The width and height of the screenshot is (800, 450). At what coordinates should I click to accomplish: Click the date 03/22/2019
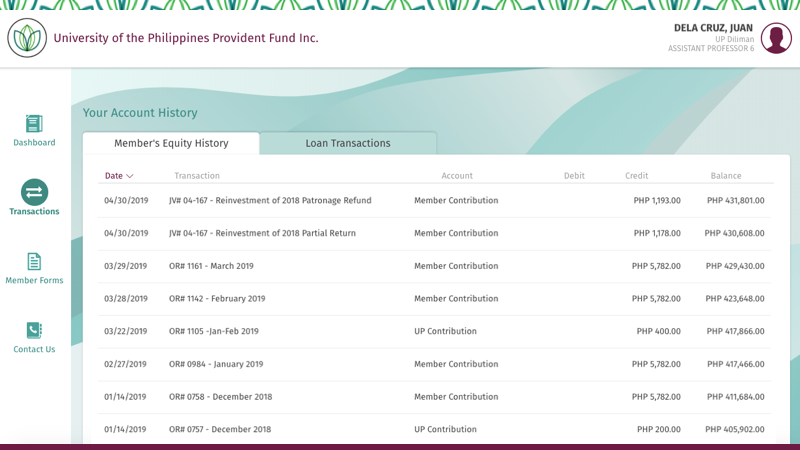(x=126, y=331)
